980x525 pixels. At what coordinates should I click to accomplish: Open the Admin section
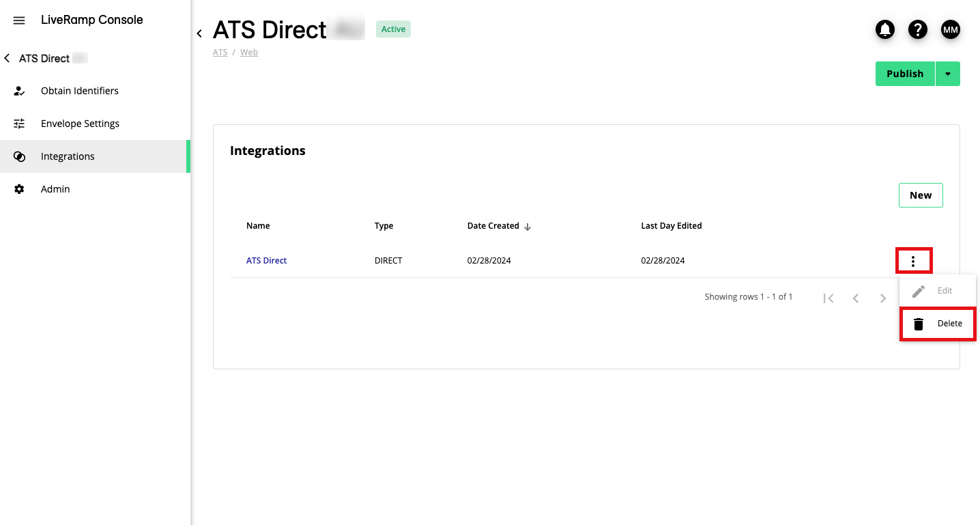click(96, 189)
